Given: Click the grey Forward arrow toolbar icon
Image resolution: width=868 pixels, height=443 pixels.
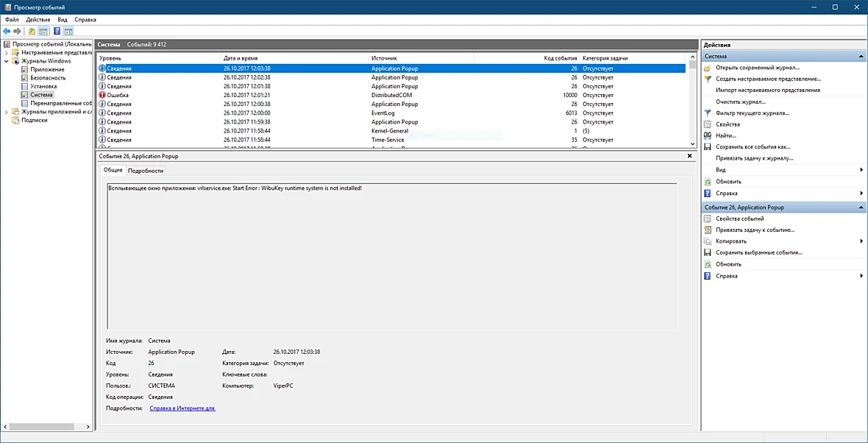Looking at the screenshot, I should (17, 31).
